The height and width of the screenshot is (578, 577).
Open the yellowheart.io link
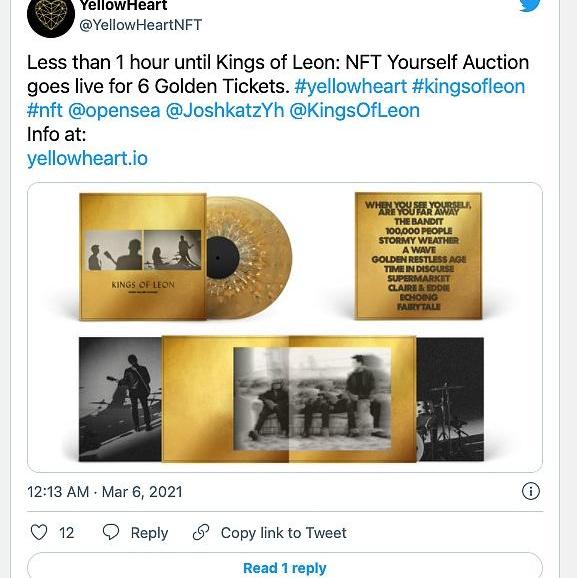click(87, 159)
